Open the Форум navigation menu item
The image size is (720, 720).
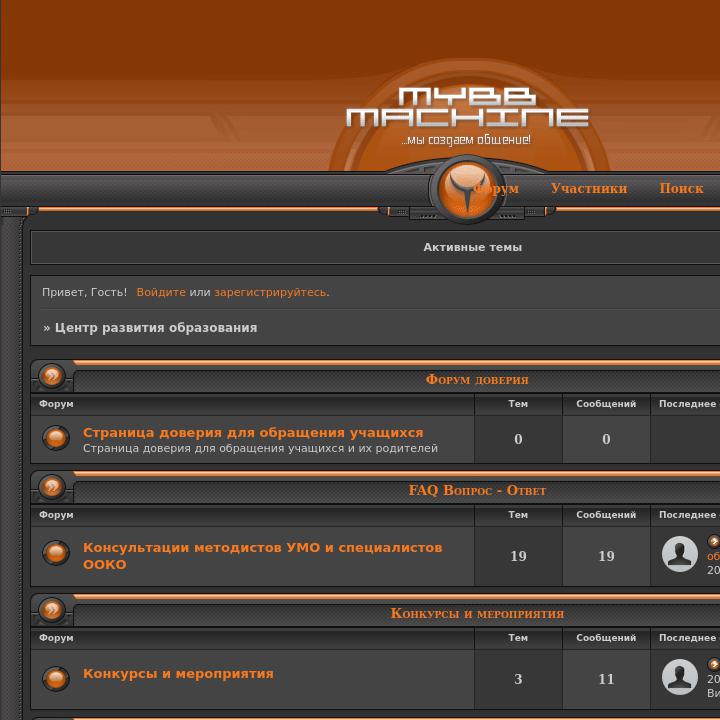496,188
